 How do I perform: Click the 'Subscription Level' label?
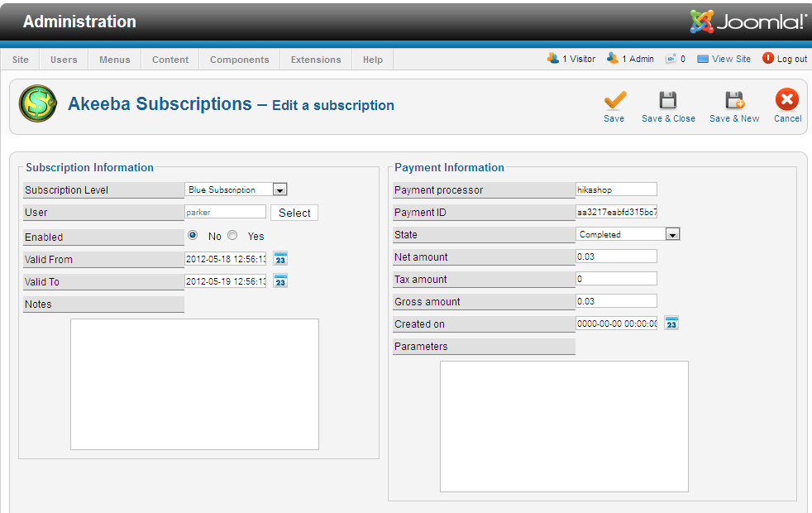point(66,189)
